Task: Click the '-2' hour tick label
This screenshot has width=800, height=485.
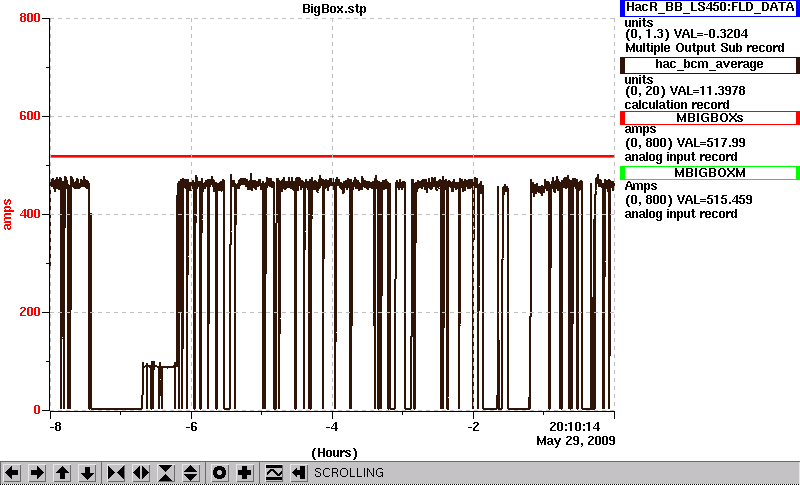Action: coord(473,426)
